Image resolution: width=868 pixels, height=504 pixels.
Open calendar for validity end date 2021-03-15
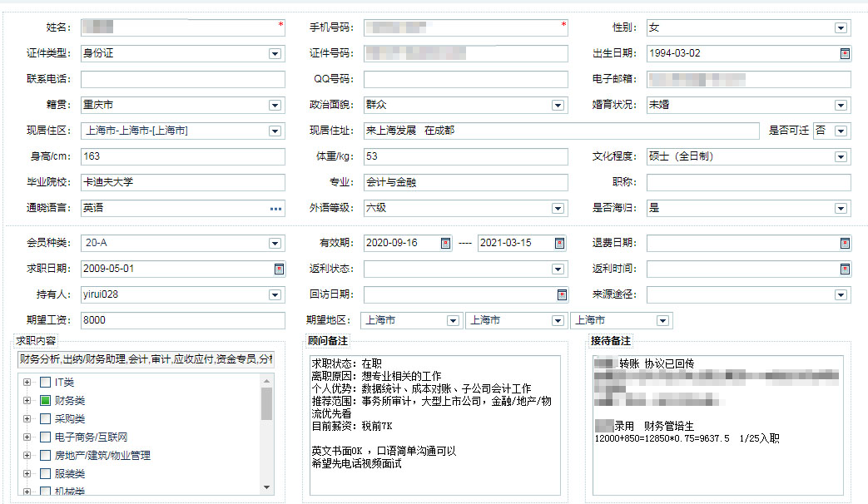point(559,244)
